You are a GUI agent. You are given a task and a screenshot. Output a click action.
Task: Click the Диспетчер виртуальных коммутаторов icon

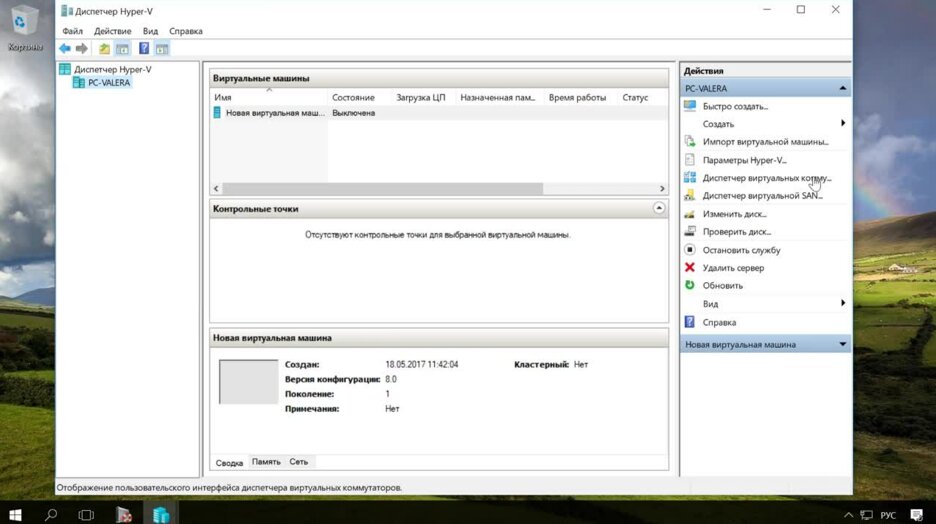pos(690,177)
